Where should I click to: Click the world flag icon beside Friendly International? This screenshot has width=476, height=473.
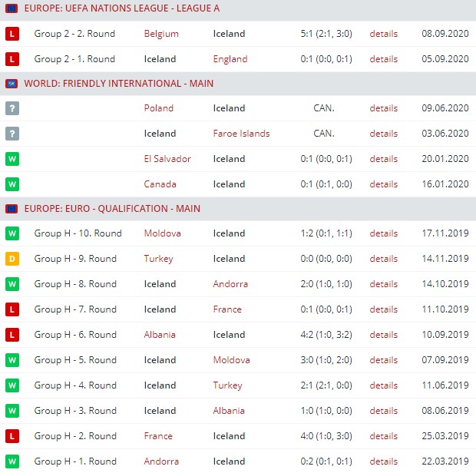pos(12,83)
